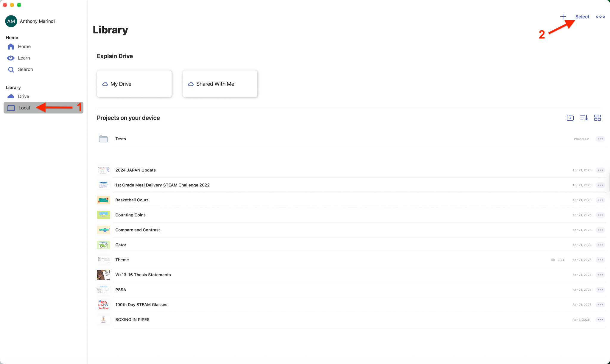The height and width of the screenshot is (364, 610).
Task: Switch to grid view layout
Action: pyautogui.click(x=597, y=118)
